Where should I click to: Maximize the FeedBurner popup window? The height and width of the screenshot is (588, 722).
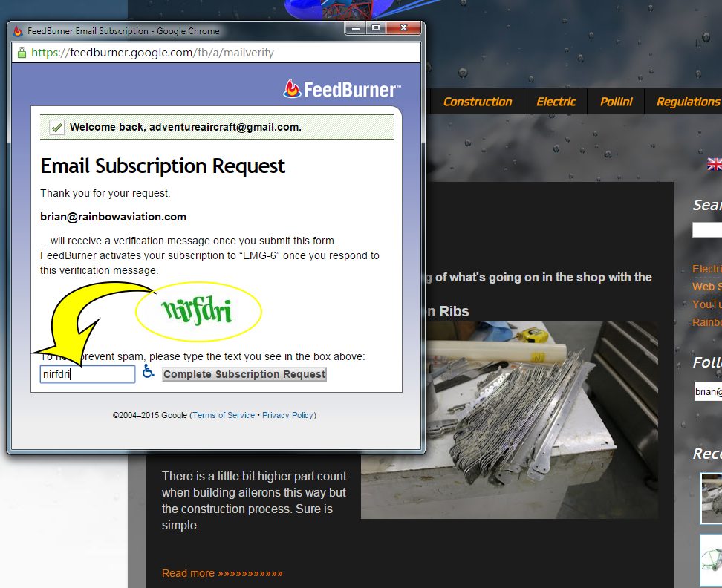(376, 28)
